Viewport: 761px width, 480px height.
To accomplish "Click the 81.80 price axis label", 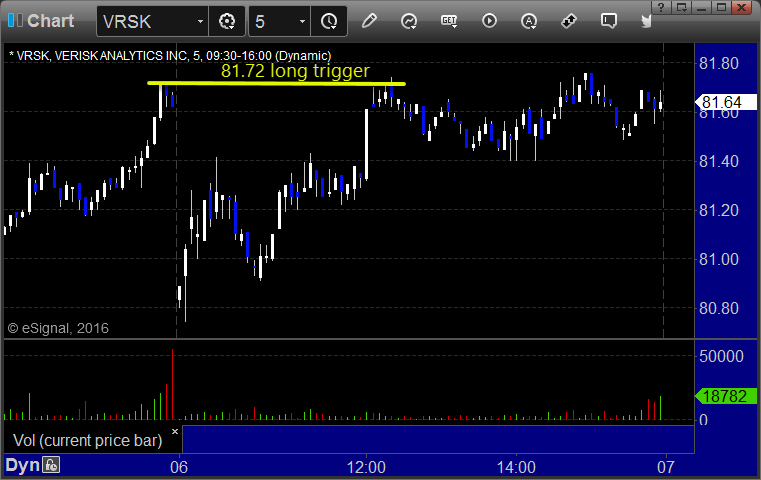I will pyautogui.click(x=718, y=63).
